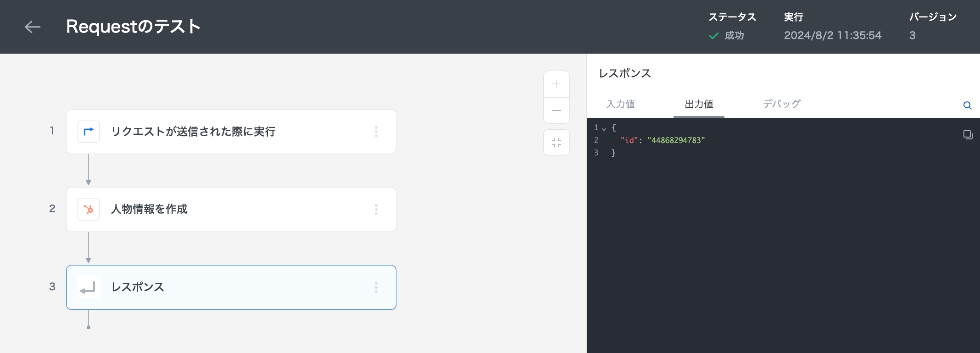Click the fit-to-screen collapse icon

click(556, 143)
